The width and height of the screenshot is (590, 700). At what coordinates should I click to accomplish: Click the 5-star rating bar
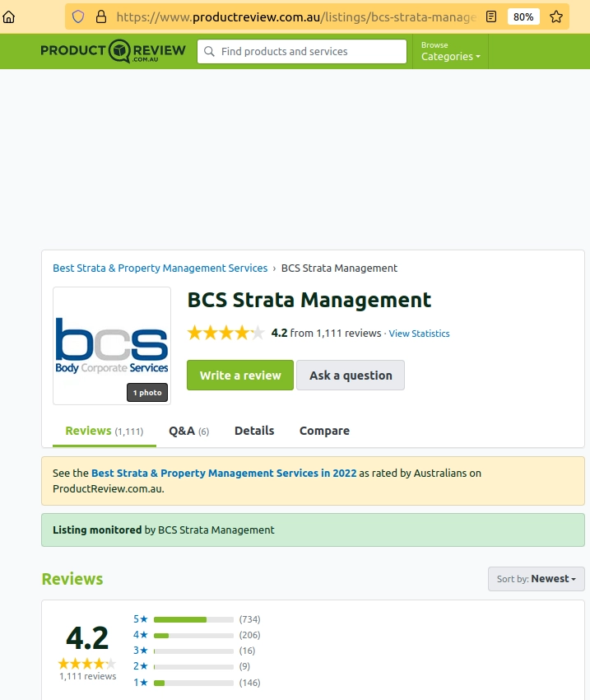point(193,619)
